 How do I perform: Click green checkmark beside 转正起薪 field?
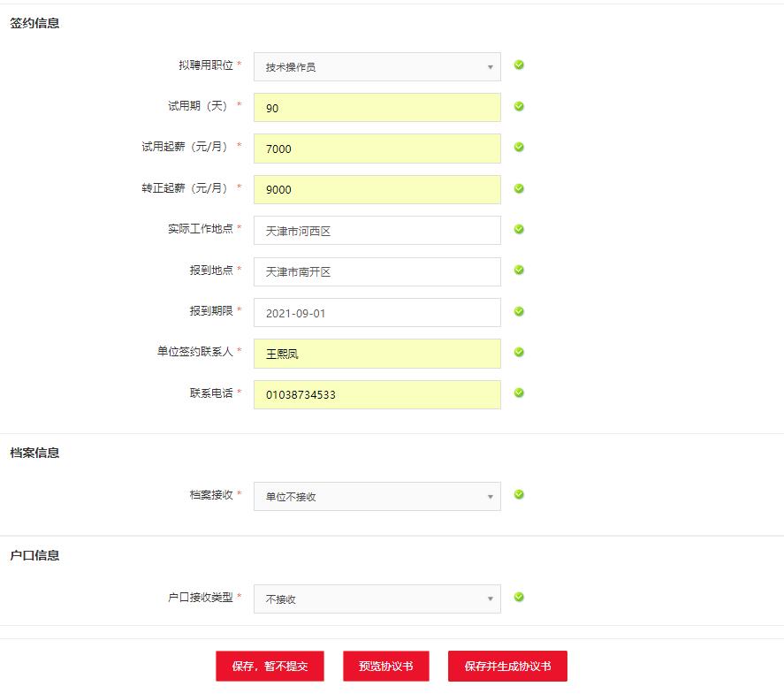point(519,188)
